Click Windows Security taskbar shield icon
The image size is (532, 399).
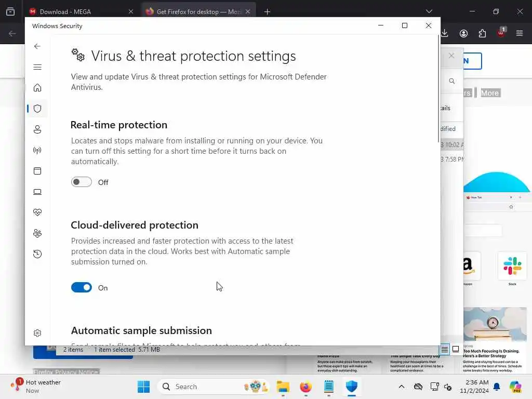point(352,387)
